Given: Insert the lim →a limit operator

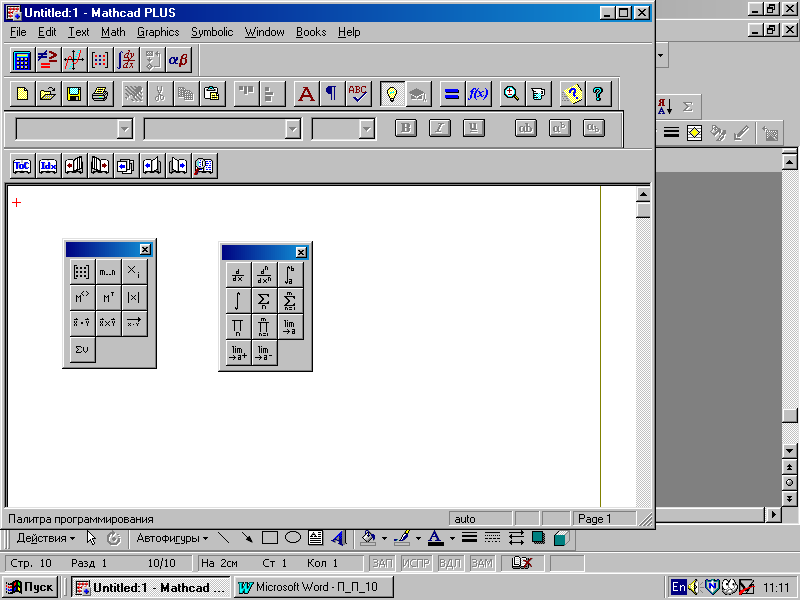Looking at the screenshot, I should click(290, 327).
